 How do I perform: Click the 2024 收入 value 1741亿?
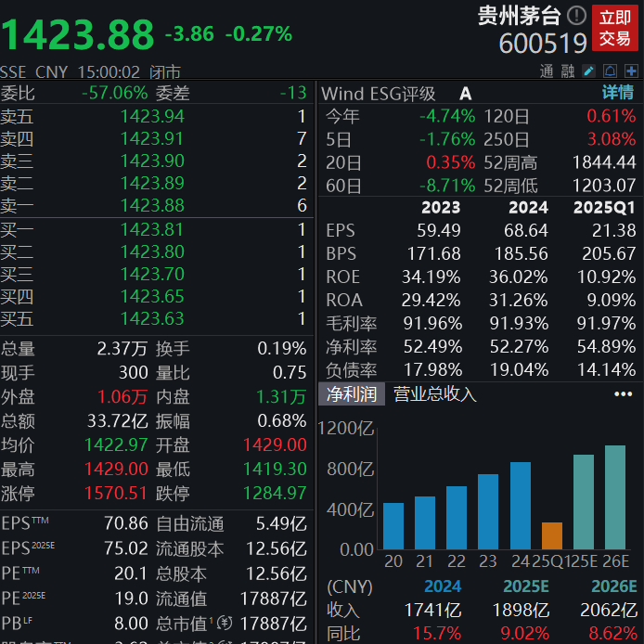pos(433,611)
